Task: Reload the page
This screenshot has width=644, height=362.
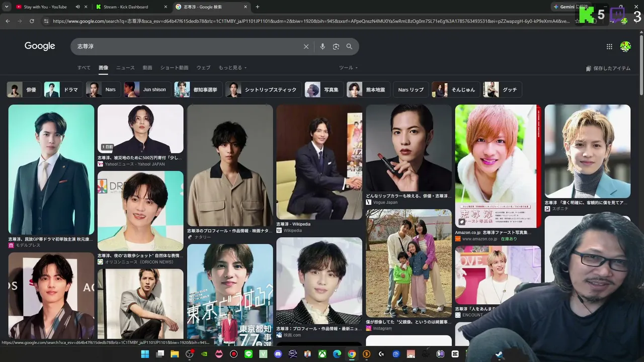Action: [x=32, y=21]
